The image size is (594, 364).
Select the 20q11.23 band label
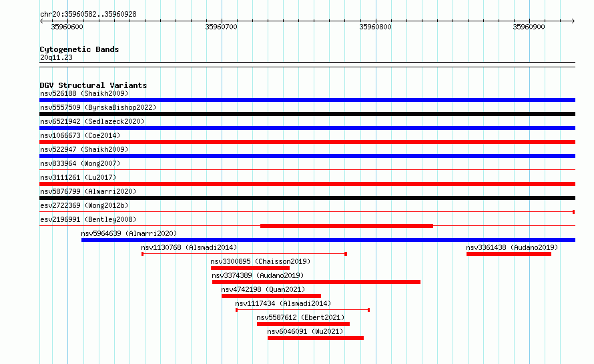[56, 57]
